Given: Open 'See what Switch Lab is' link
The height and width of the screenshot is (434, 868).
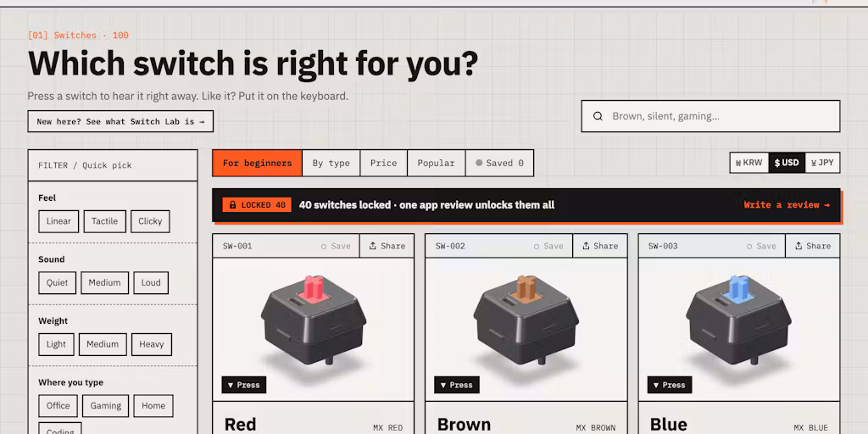Looking at the screenshot, I should [120, 121].
